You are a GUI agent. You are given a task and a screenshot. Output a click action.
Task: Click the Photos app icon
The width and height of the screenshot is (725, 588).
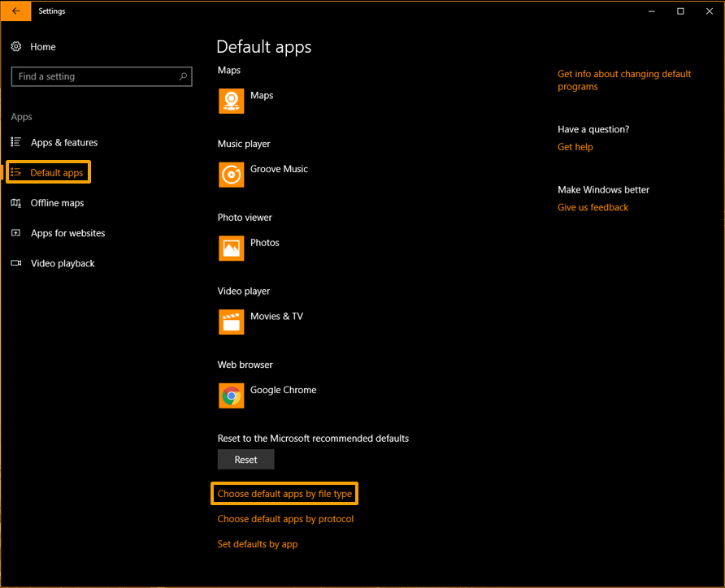tap(231, 248)
